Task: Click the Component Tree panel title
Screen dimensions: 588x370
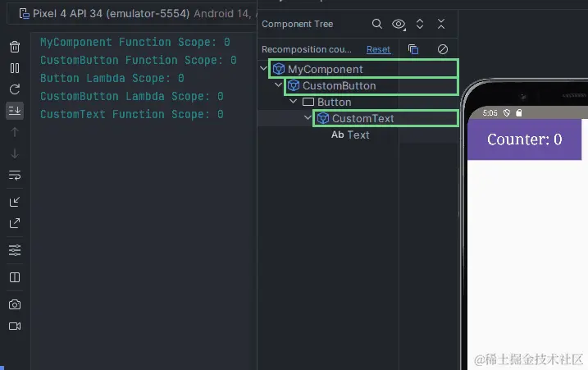Action: pos(298,24)
